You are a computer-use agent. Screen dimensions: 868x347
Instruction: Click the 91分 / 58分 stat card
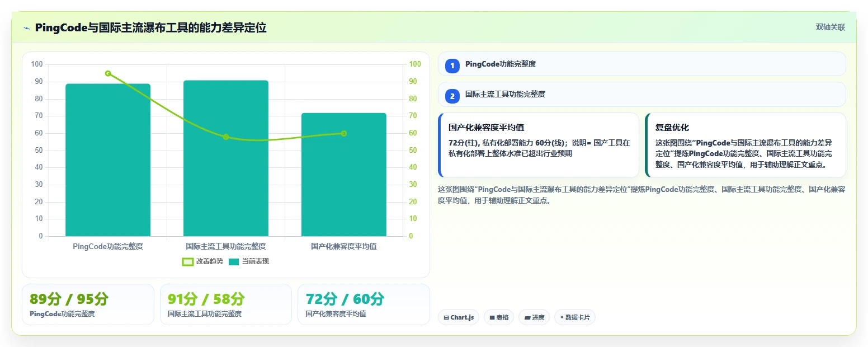226,304
